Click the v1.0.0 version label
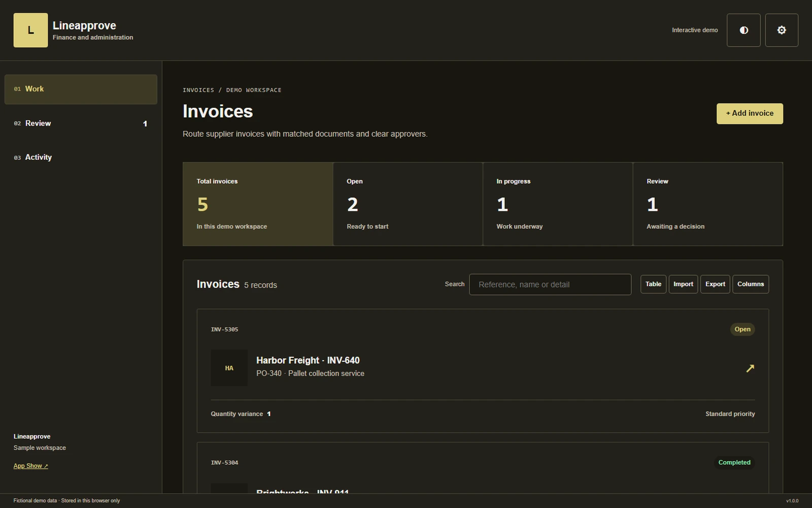The height and width of the screenshot is (508, 812). tap(792, 501)
